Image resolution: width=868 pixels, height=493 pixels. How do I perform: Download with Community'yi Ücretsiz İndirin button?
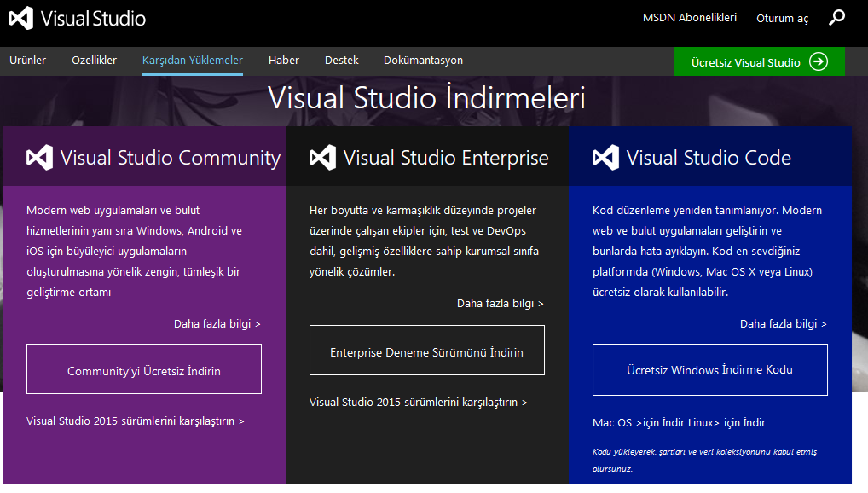[x=144, y=369]
